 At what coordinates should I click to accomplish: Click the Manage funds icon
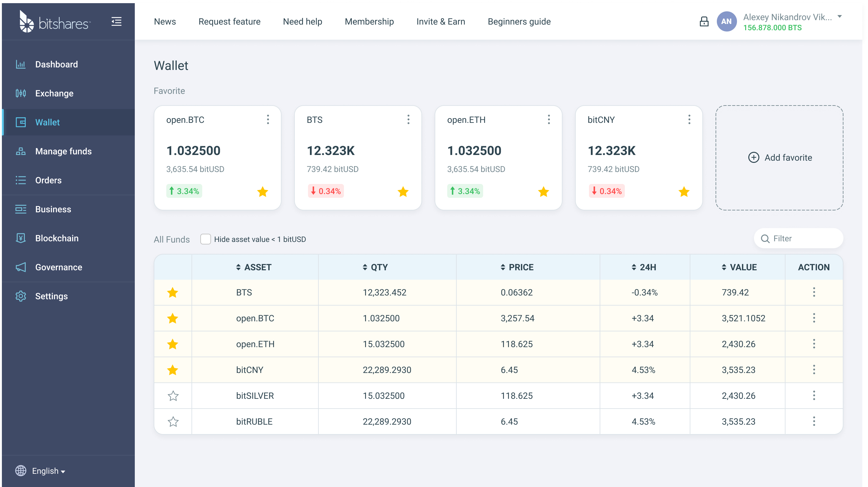[20, 151]
